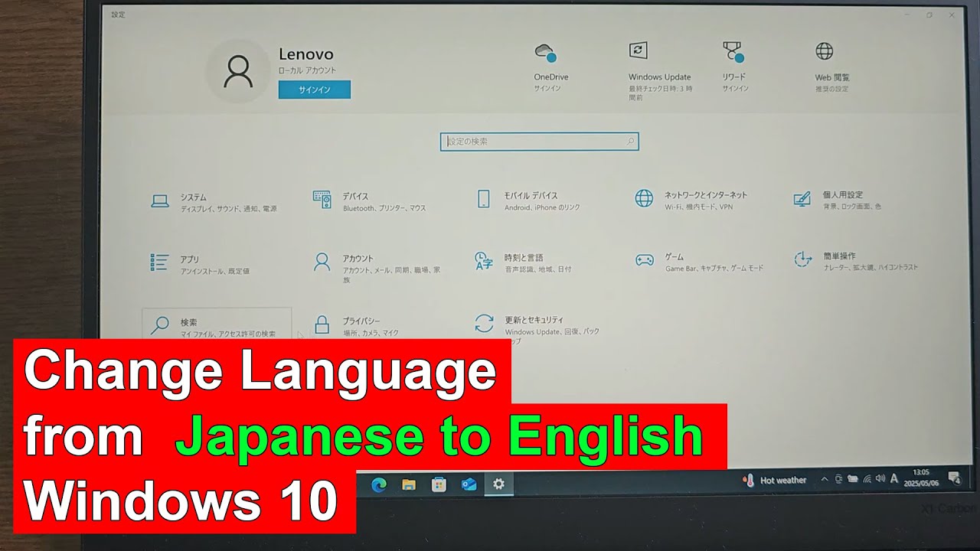Open the アカウント settings category

point(377,269)
